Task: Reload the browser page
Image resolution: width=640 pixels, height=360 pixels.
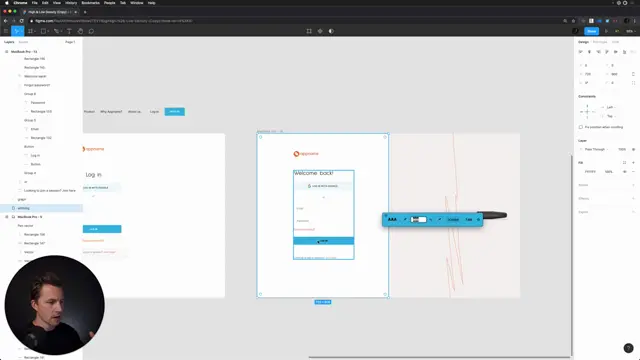Action: coord(22,21)
